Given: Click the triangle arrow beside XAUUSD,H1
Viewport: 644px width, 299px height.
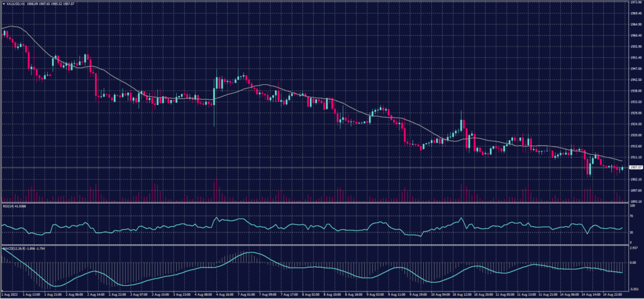Looking at the screenshot, I should 3,4.
